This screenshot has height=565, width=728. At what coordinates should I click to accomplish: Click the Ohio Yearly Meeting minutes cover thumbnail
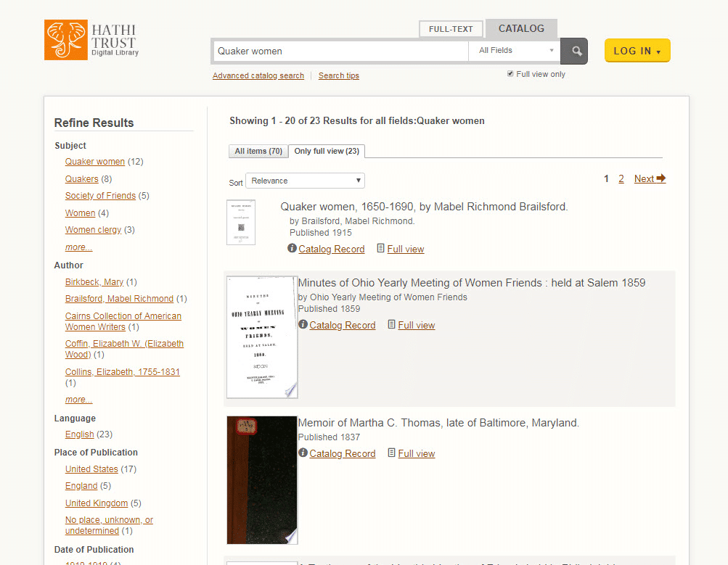[262, 337]
